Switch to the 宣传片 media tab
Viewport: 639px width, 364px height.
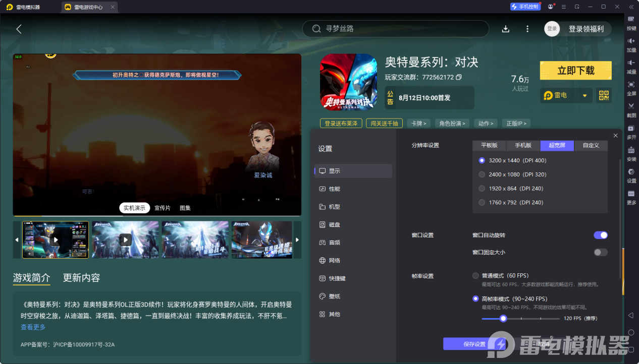point(162,207)
